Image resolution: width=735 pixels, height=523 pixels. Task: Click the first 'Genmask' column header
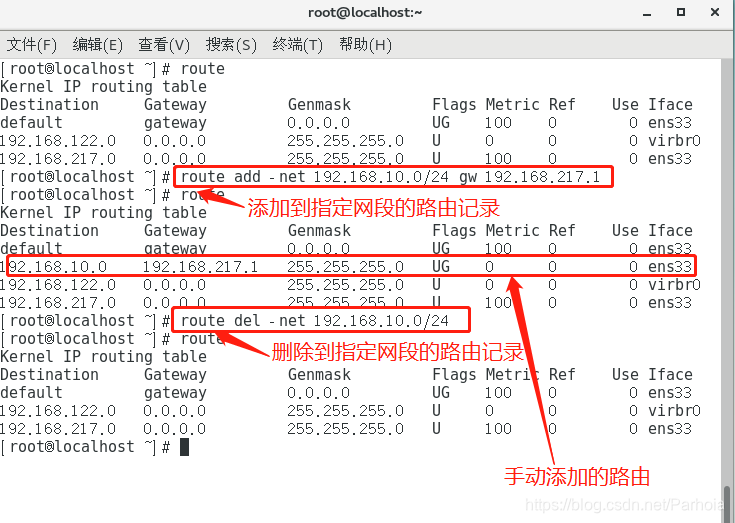pyautogui.click(x=319, y=105)
